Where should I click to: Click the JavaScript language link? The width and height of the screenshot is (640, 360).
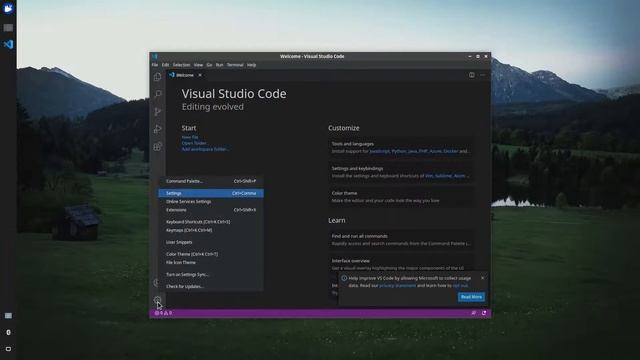pyautogui.click(x=380, y=151)
